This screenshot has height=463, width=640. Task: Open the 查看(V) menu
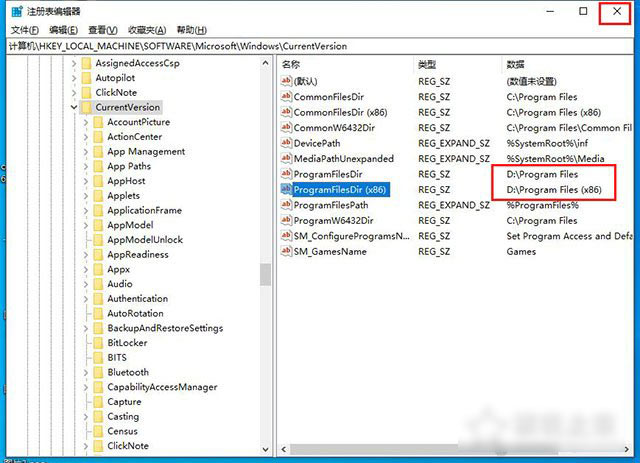point(103,30)
